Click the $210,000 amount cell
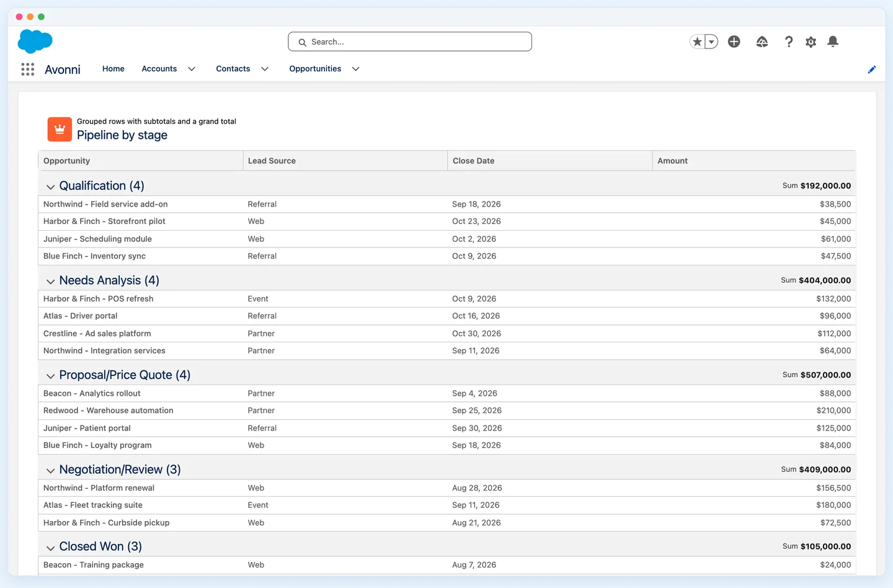The image size is (893, 588). 834,411
